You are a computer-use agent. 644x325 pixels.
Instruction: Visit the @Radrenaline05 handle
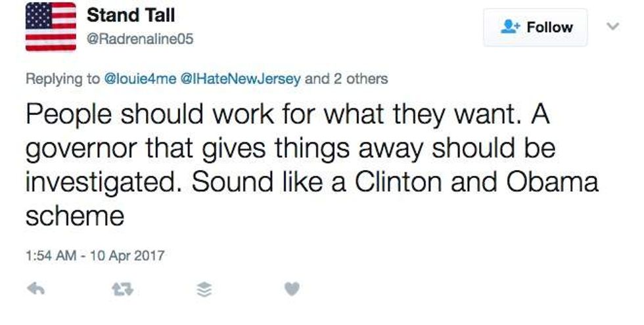140,39
